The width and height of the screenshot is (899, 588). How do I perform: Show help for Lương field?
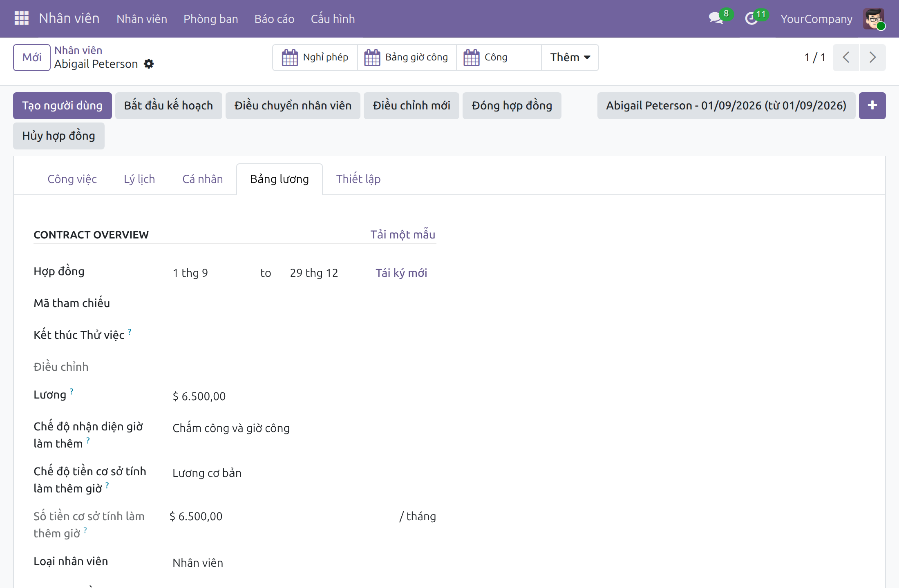pyautogui.click(x=72, y=391)
